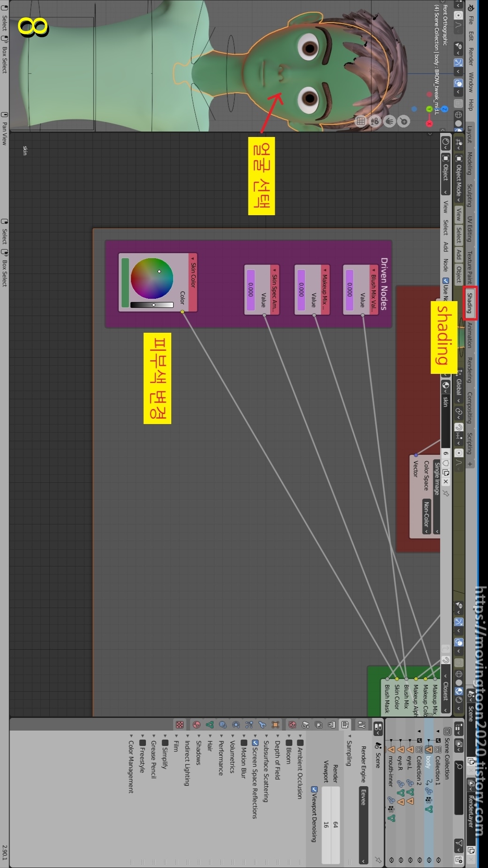Open the outliner display mode dropdown
Viewport: 488px width, 868px height.
459,745
